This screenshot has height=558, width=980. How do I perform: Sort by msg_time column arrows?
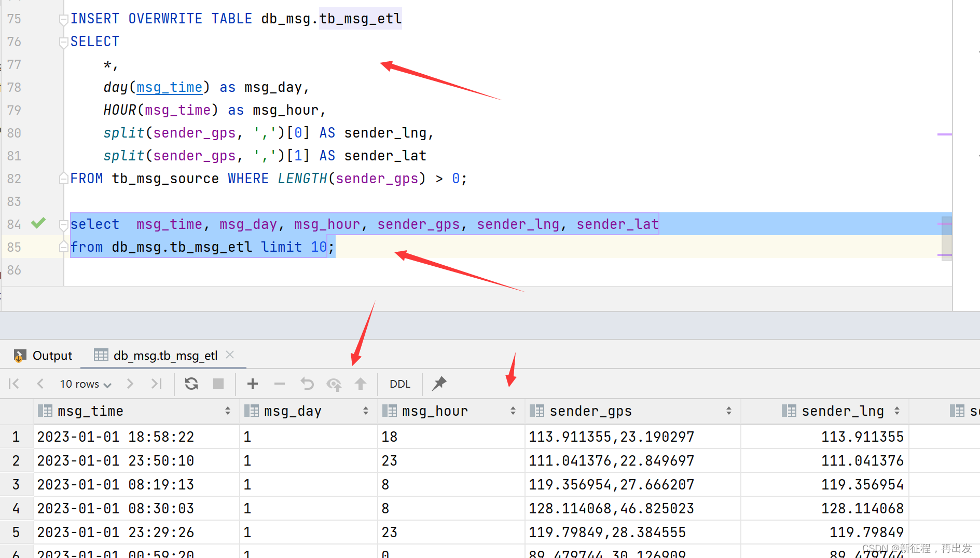(x=228, y=411)
